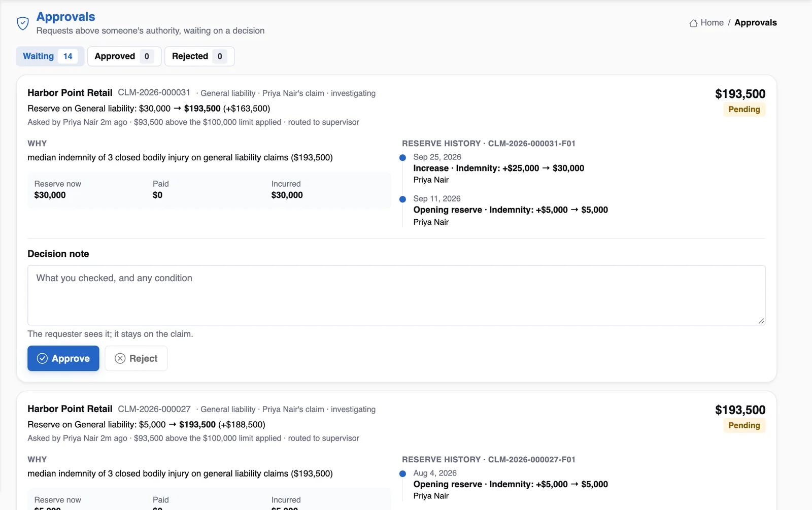The image size is (812, 510).
Task: Click the Increase Indemnity +$25,000 history entry
Action: pyautogui.click(x=499, y=168)
